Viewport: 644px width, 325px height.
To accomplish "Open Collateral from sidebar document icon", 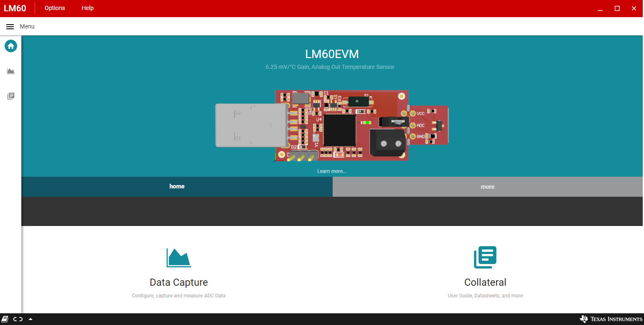I will 11,96.
